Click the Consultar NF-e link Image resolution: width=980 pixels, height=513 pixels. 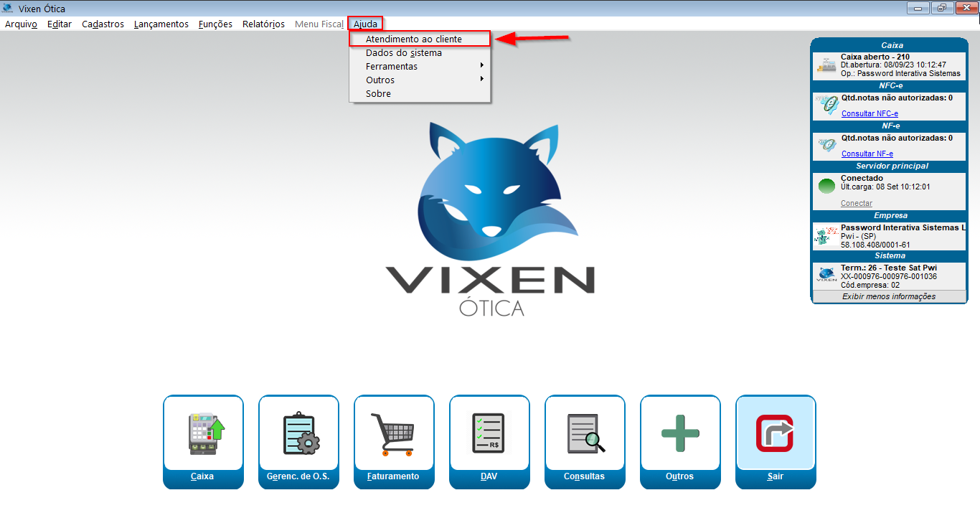point(867,154)
